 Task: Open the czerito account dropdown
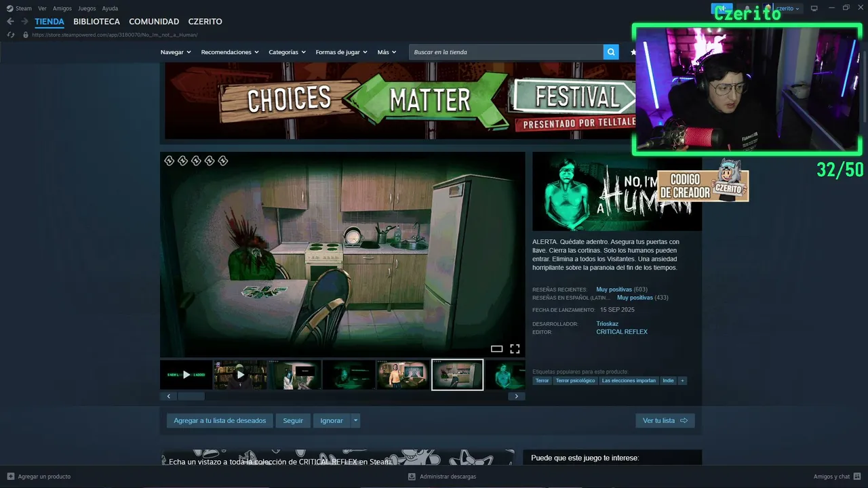click(x=788, y=8)
